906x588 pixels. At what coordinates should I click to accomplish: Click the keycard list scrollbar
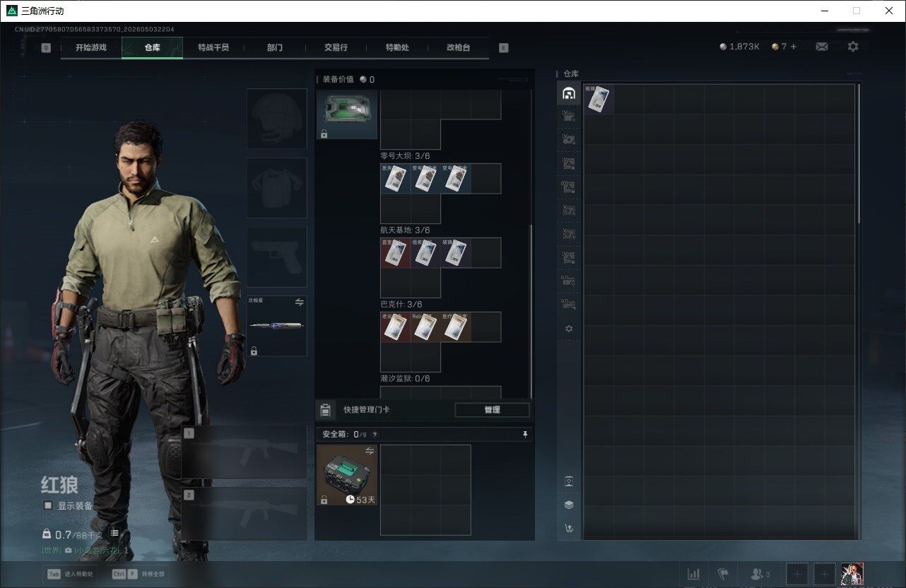(531, 311)
